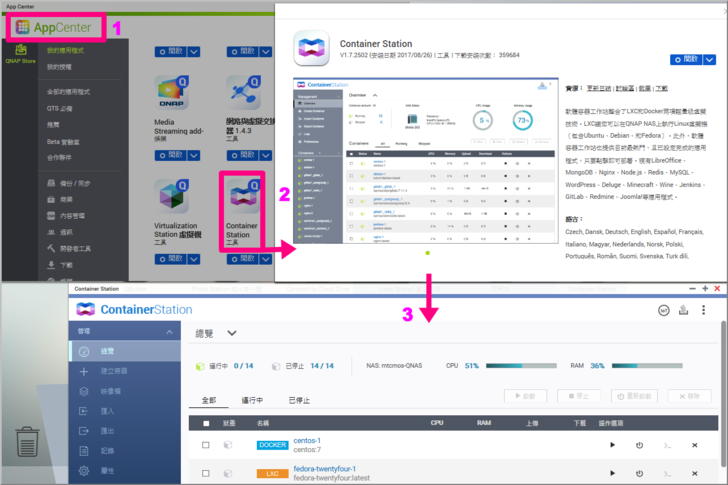Select the network and virtual switch app icon
The image size is (728, 485).
click(243, 93)
